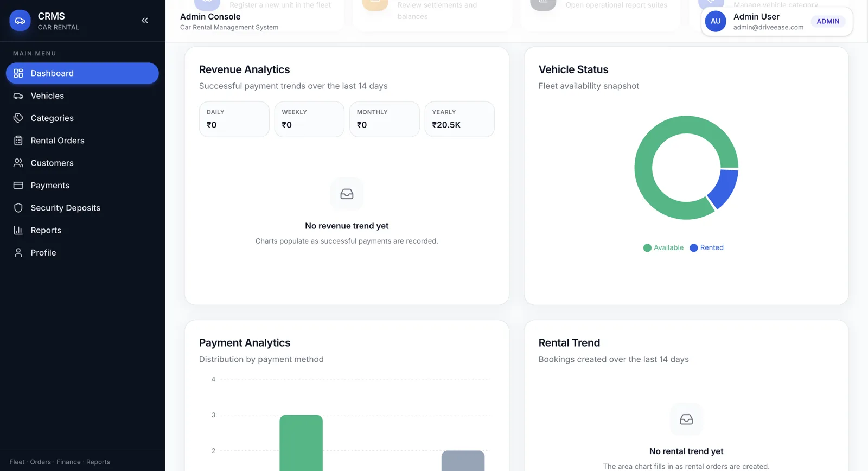Open the Dashboard menu item

pyautogui.click(x=82, y=73)
